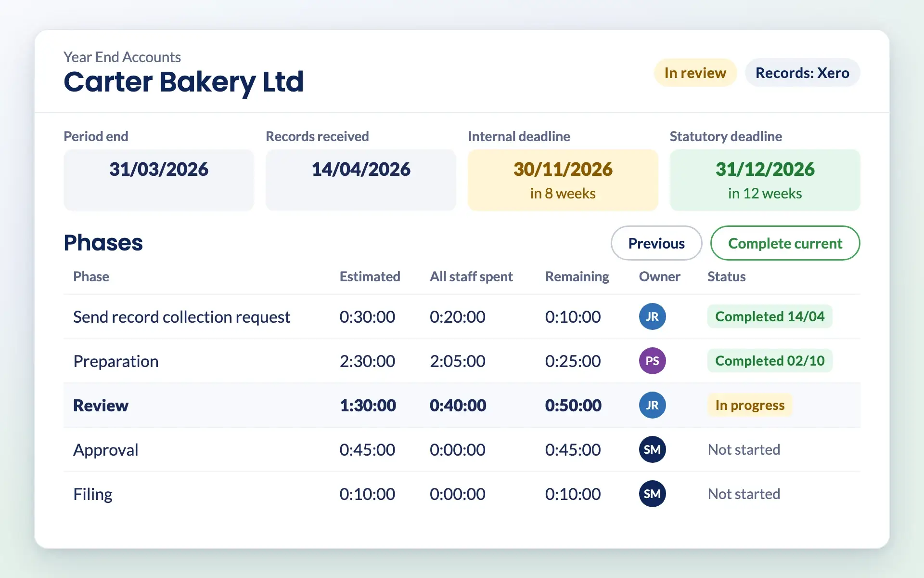Image resolution: width=924 pixels, height=578 pixels.
Task: Select the Approval phase name
Action: [106, 450]
